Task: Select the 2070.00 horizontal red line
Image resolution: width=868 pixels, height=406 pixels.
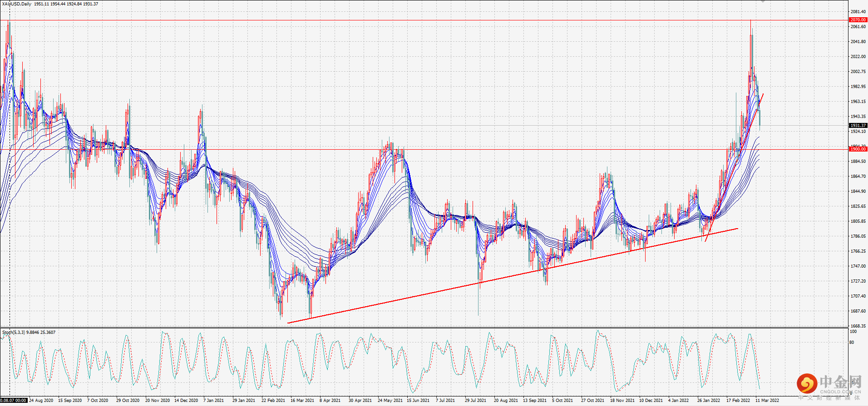Action: [424, 20]
